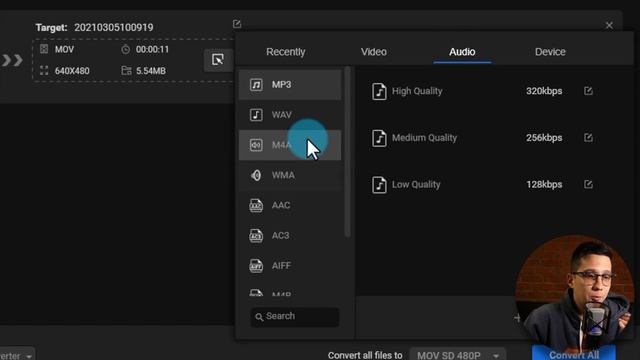The height and width of the screenshot is (360, 640).
Task: Click the WMA speaker icon
Action: pos(256,175)
